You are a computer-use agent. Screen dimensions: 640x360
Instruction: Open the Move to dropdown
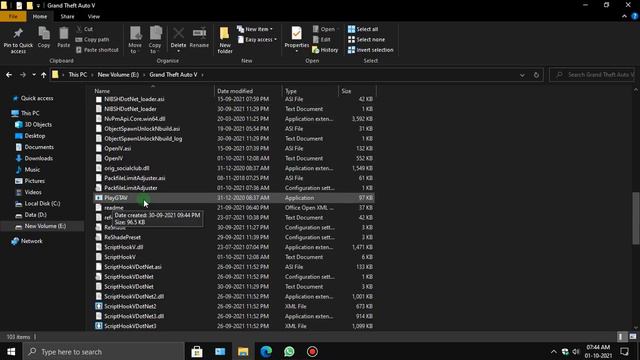(x=135, y=40)
